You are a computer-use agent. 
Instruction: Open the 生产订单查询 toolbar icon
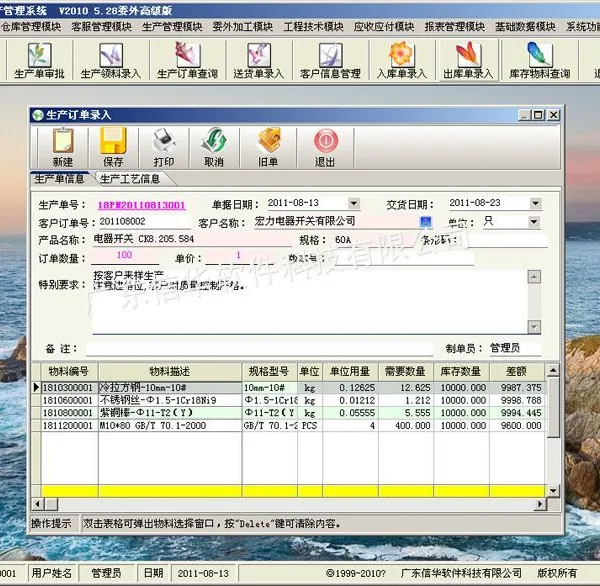click(x=187, y=60)
